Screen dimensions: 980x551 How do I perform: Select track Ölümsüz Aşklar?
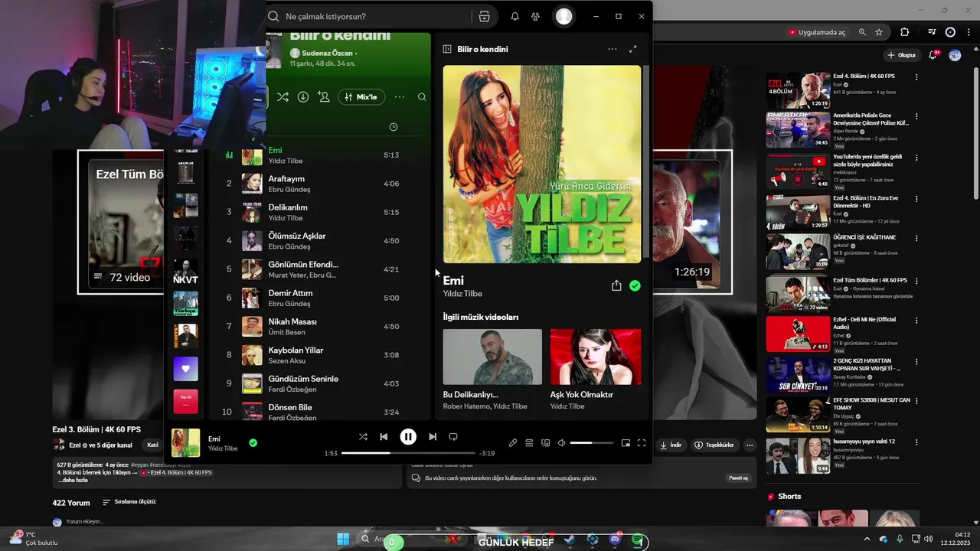tap(320, 240)
